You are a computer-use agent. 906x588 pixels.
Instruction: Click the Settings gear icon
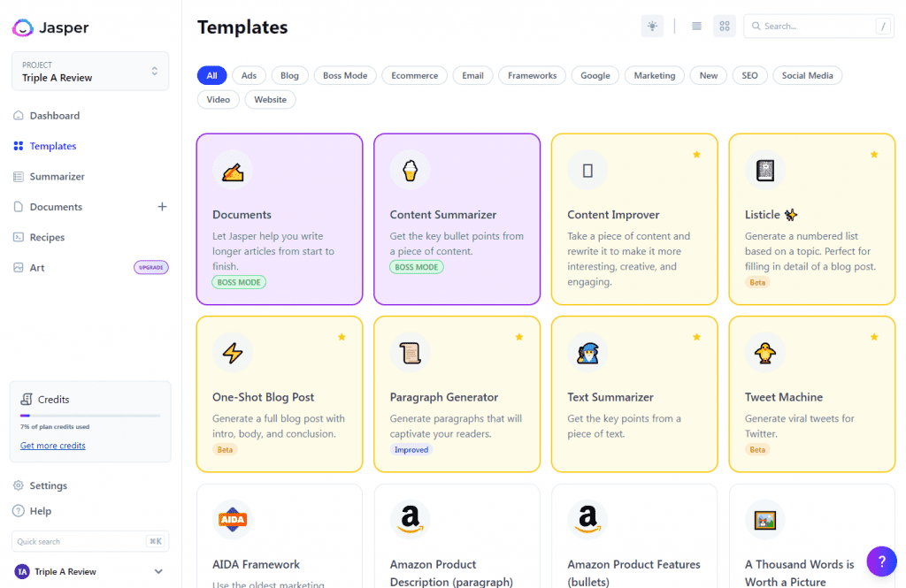[x=19, y=485]
